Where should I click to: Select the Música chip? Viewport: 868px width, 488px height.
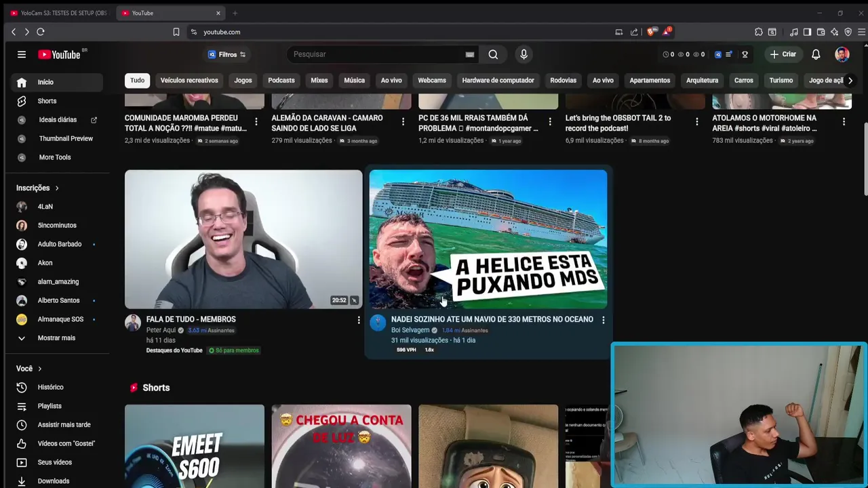[x=354, y=80]
